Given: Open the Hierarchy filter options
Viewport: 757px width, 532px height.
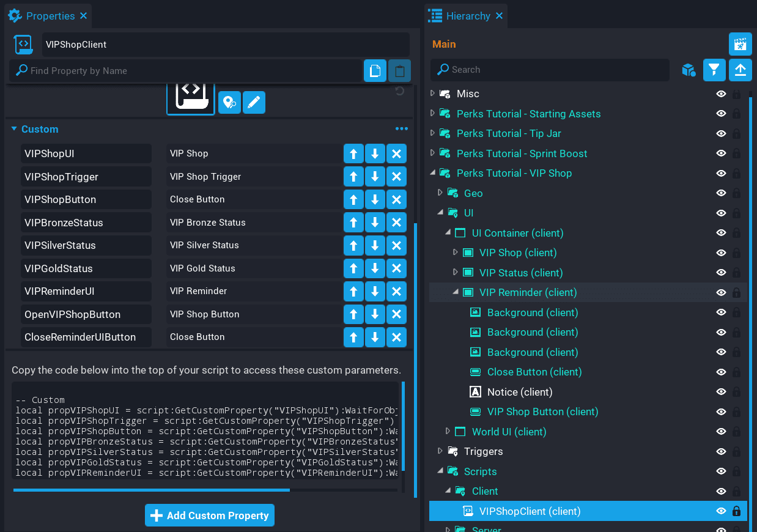Looking at the screenshot, I should [714, 70].
